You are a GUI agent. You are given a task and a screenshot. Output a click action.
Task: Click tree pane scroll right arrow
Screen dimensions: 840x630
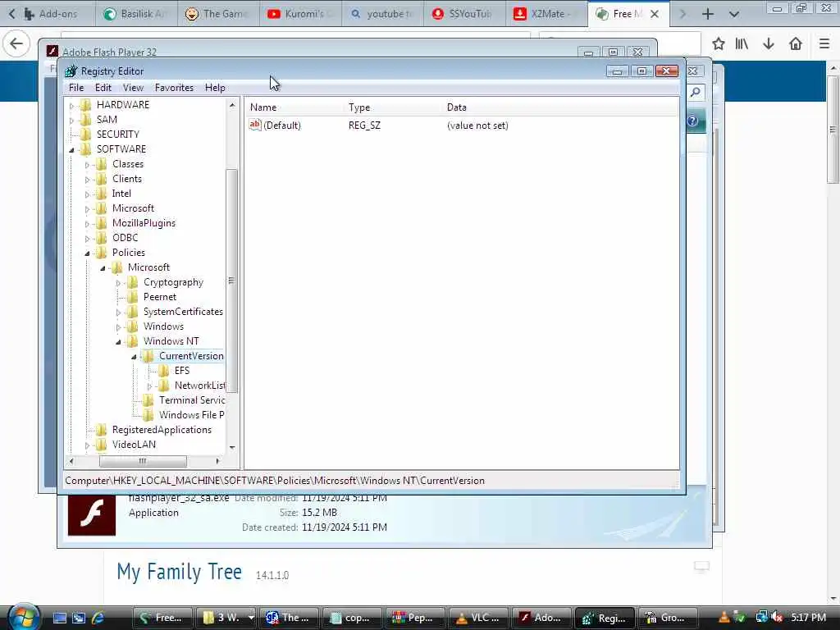[217, 461]
